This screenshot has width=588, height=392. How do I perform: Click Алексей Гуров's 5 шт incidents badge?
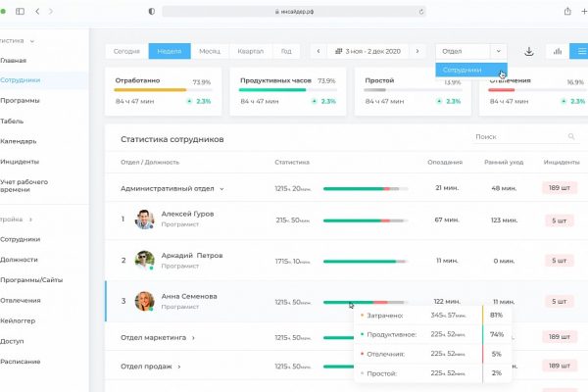coord(559,220)
